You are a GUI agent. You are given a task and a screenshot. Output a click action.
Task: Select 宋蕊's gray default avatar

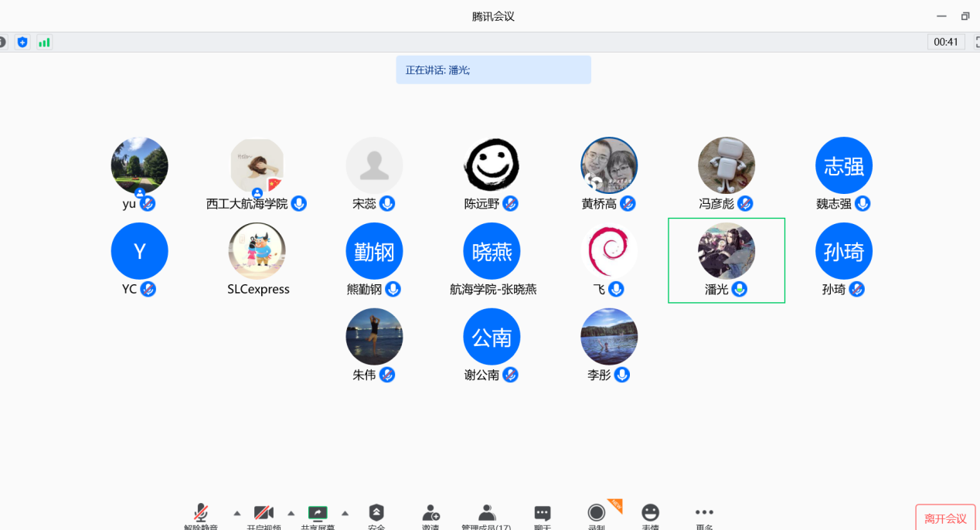coord(375,165)
